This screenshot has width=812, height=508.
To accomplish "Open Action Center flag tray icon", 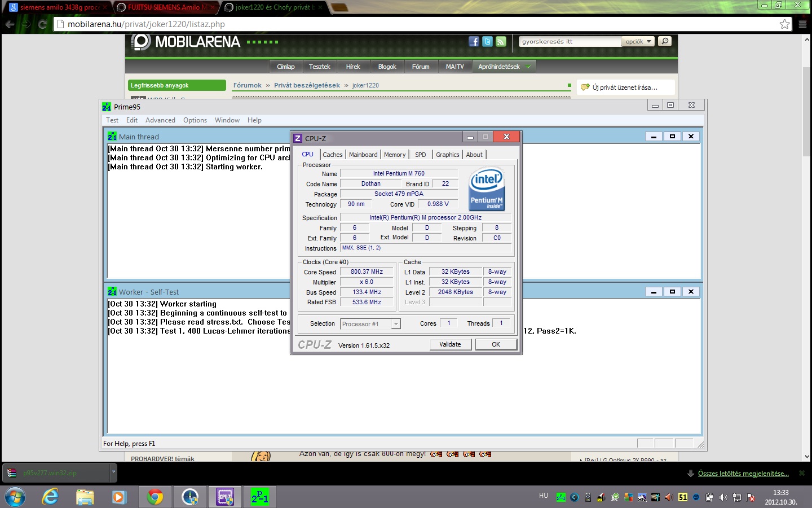I will tap(751, 497).
